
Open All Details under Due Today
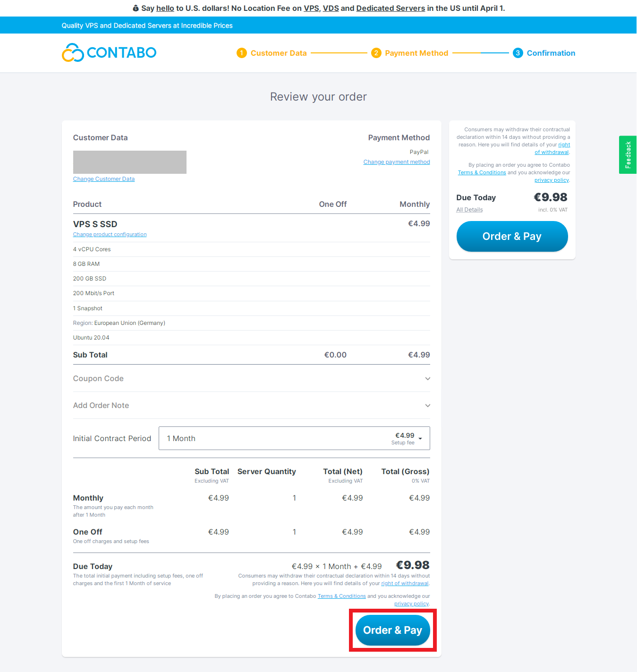pyautogui.click(x=469, y=210)
